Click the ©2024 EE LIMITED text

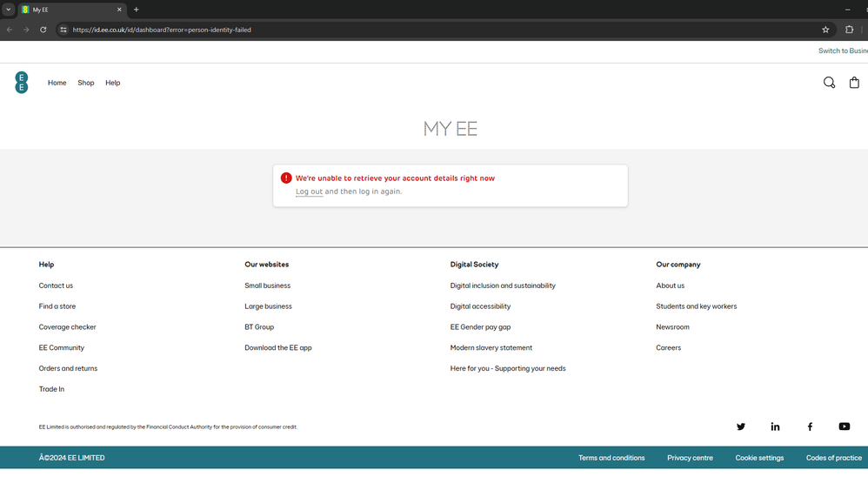(x=71, y=458)
